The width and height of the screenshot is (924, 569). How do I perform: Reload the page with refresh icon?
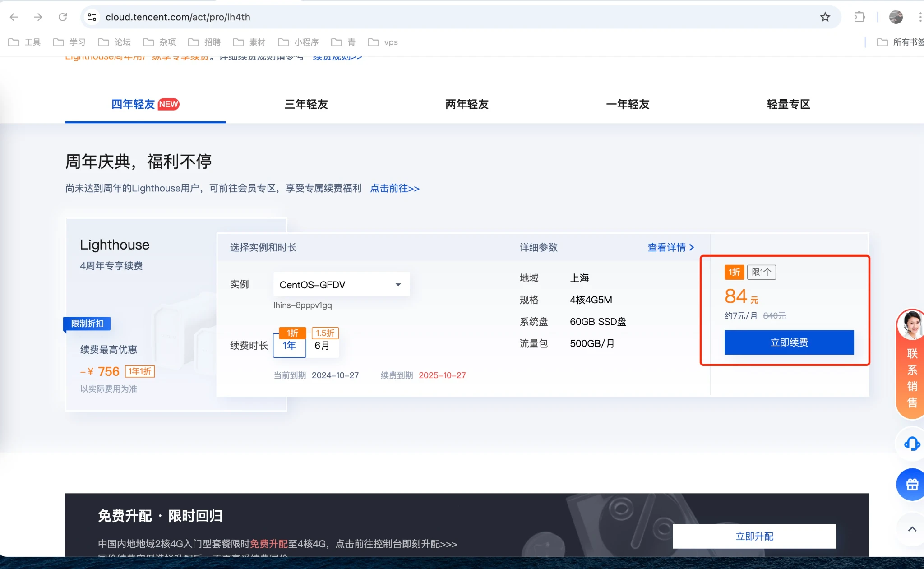pos(63,17)
